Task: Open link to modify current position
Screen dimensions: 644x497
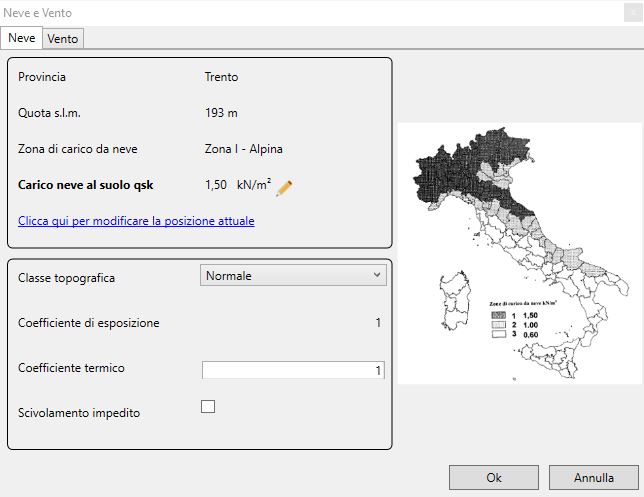Action: pyautogui.click(x=136, y=221)
